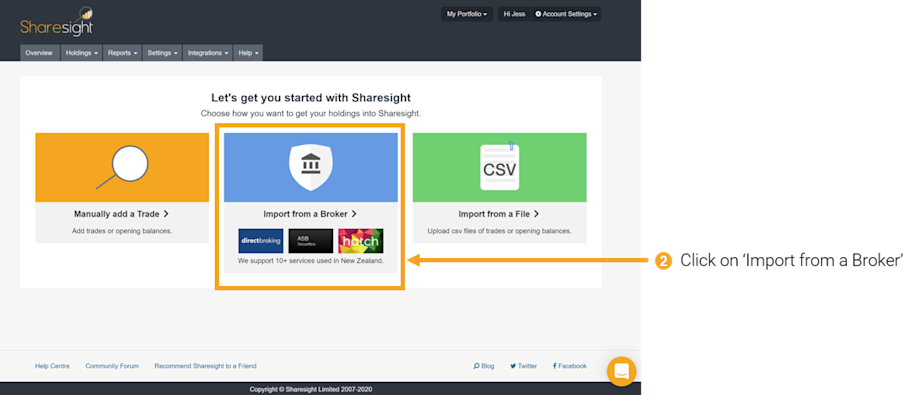The height and width of the screenshot is (395, 917).
Task: Open the Twitter link
Action: pos(523,366)
